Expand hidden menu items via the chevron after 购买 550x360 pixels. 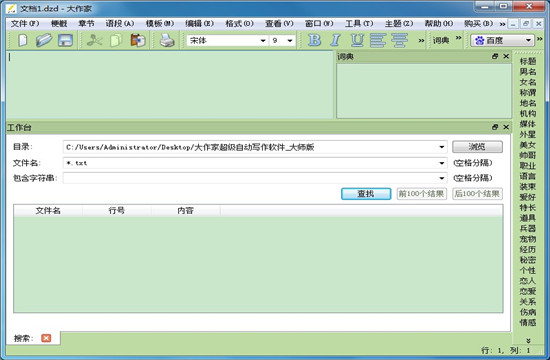pos(502,24)
